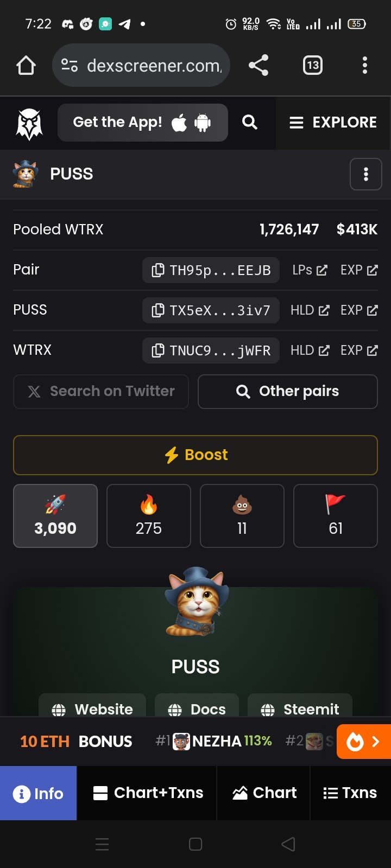Open the HLD holders link for WTRX

coord(310,350)
